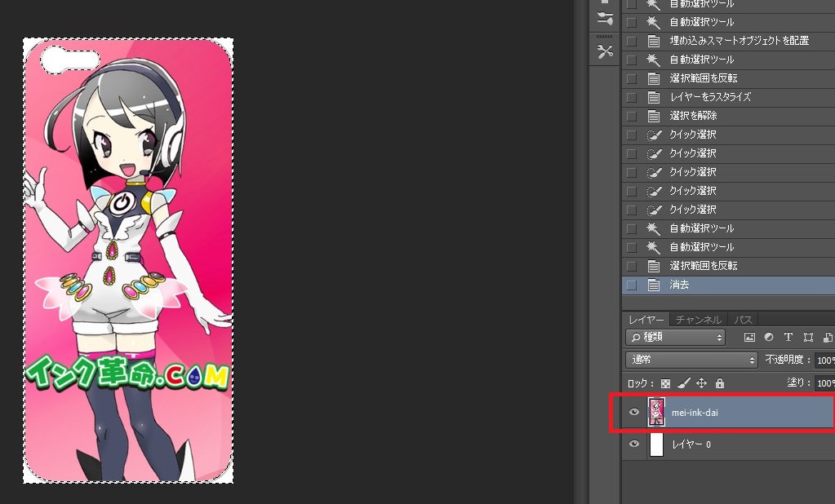Switch to the レイヤー tab
This screenshot has height=504, width=835.
point(646,320)
